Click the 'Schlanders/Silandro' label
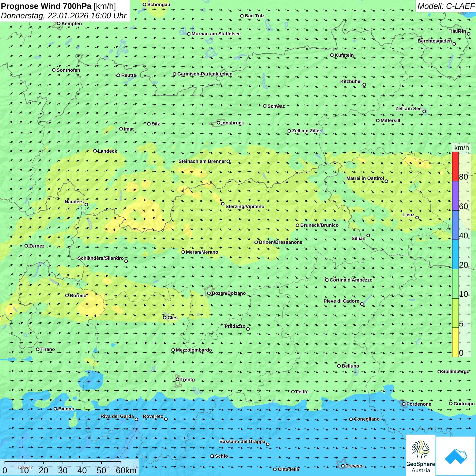 pos(101,258)
